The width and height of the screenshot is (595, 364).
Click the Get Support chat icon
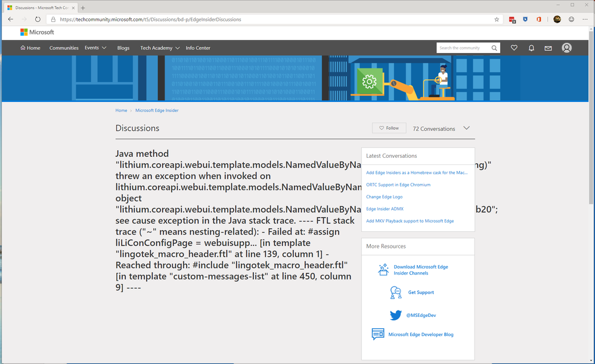[x=396, y=293]
